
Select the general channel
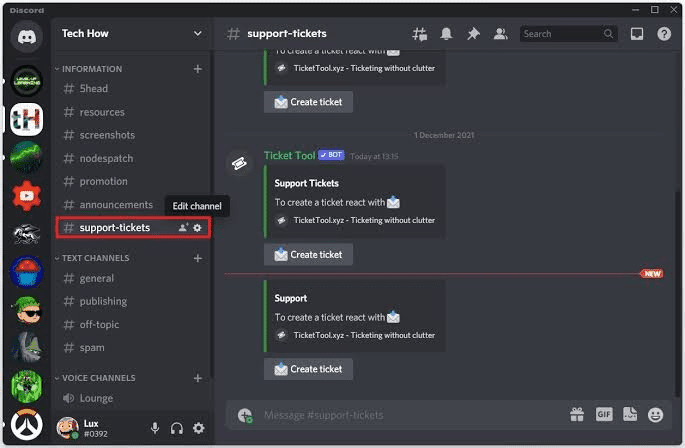point(133,278)
